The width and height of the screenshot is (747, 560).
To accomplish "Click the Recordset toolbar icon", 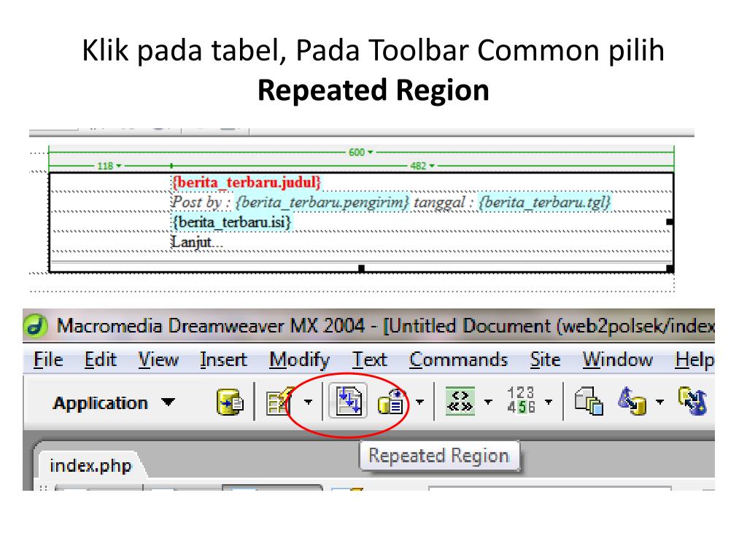I will [x=230, y=402].
